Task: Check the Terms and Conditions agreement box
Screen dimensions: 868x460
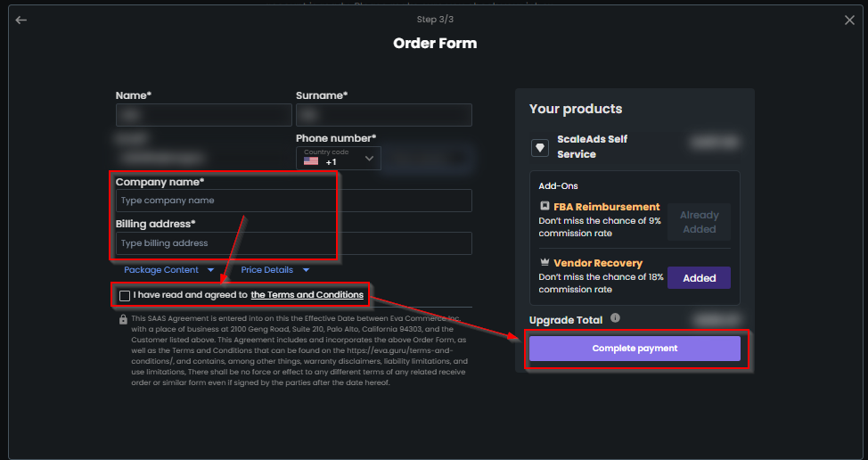Action: pyautogui.click(x=125, y=296)
